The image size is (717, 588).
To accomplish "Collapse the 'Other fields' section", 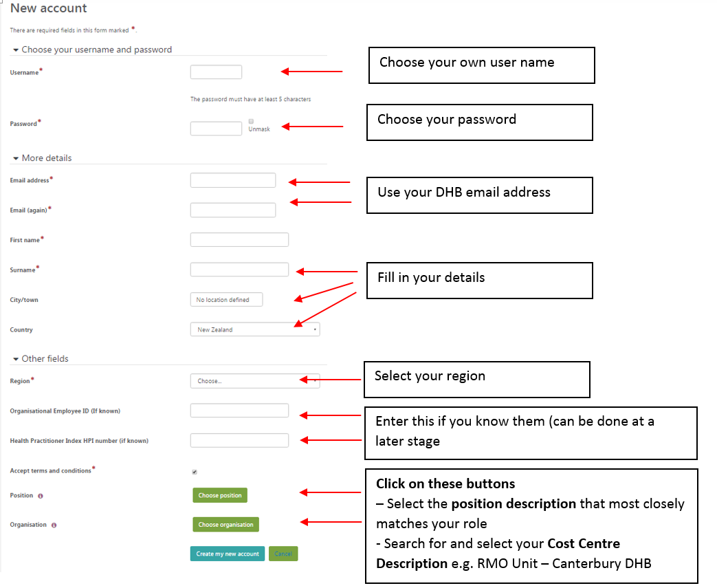I will point(16,359).
